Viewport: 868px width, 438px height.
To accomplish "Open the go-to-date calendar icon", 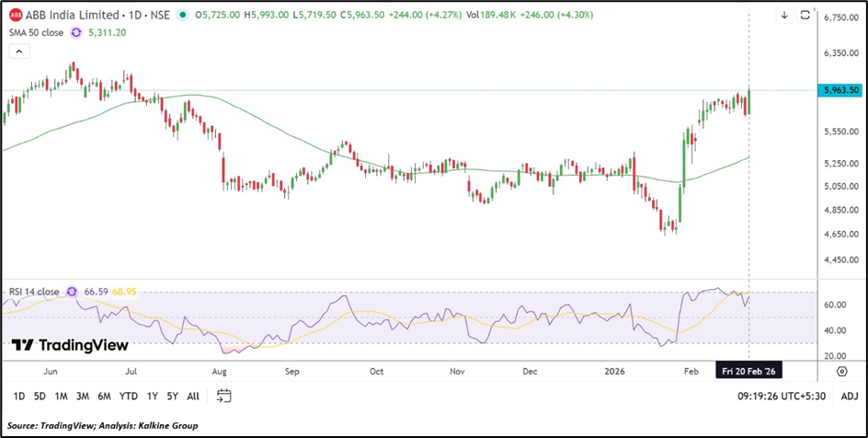I will tap(223, 396).
